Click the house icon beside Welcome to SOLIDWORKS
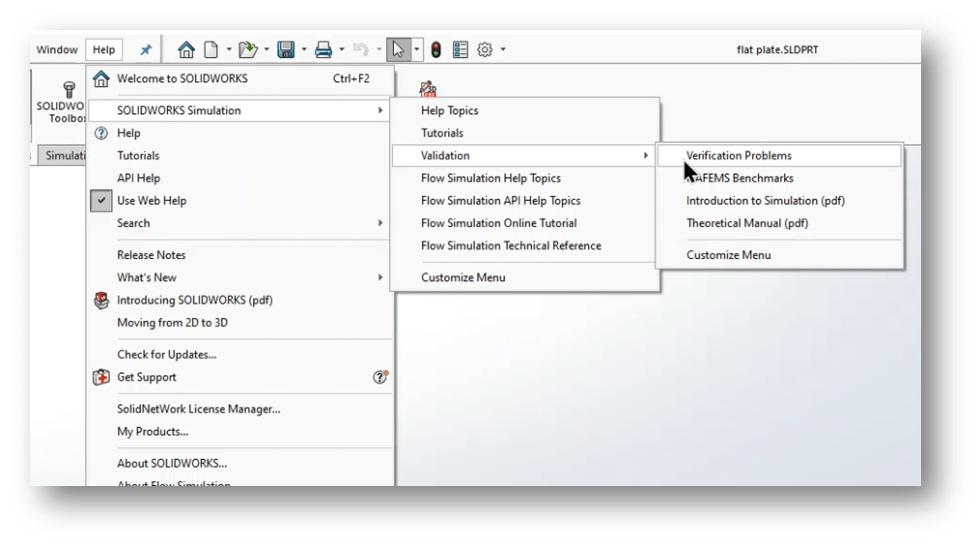This screenshot has height=545, width=980. coord(101,79)
